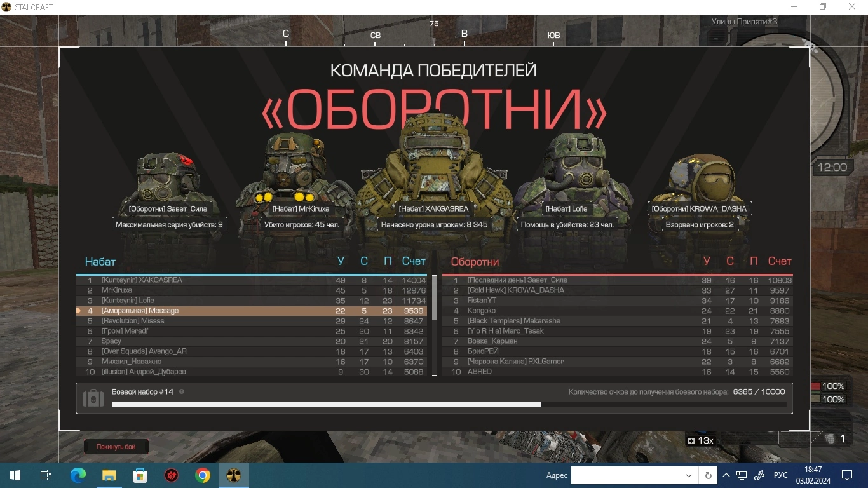Viewport: 868px width, 488px height.
Task: Click the battle kit progress bar
Action: pos(449,404)
